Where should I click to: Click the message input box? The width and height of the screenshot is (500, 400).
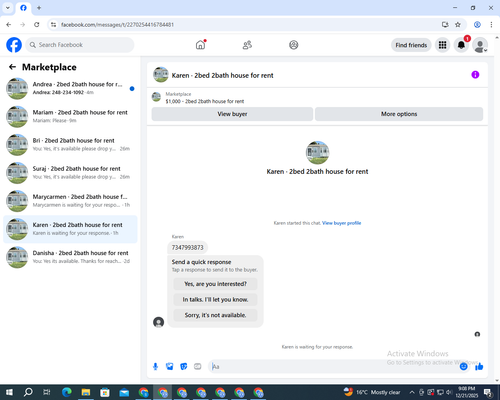[x=333, y=367]
